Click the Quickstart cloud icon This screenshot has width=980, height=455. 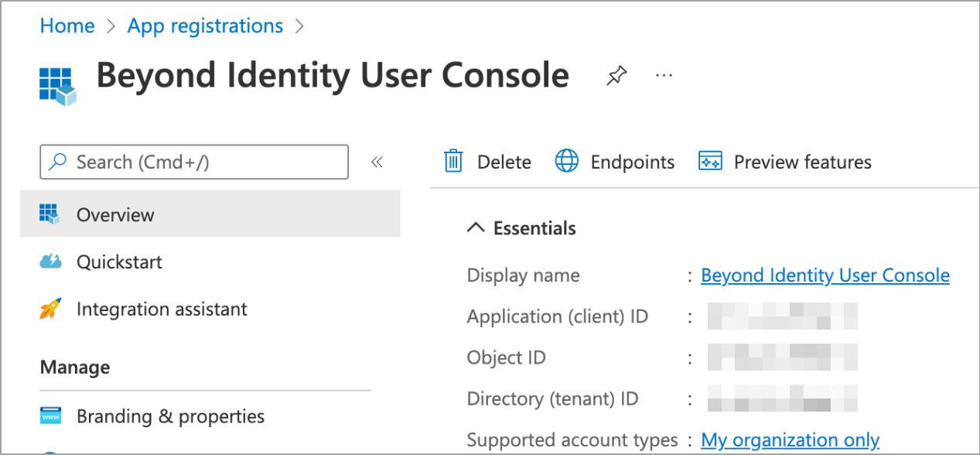(50, 262)
